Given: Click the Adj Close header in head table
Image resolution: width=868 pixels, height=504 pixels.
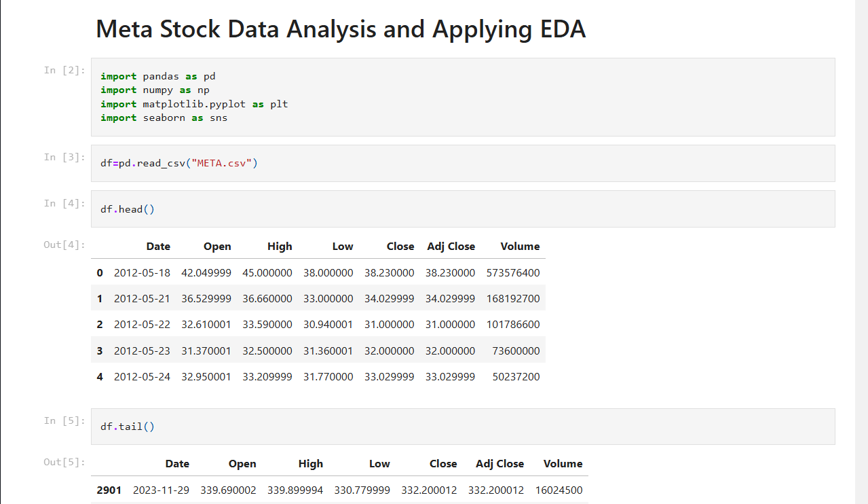Looking at the screenshot, I should 451,247.
